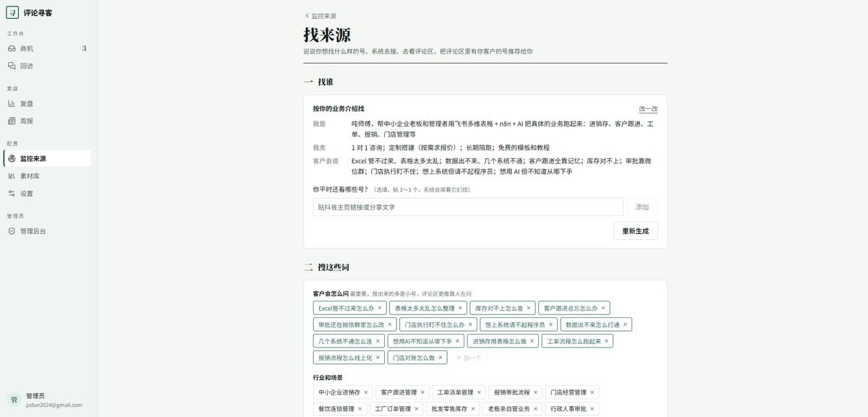The image size is (868, 417).
Task: Remove the 数据出不来怎么打通 tag
Action: [x=625, y=324]
